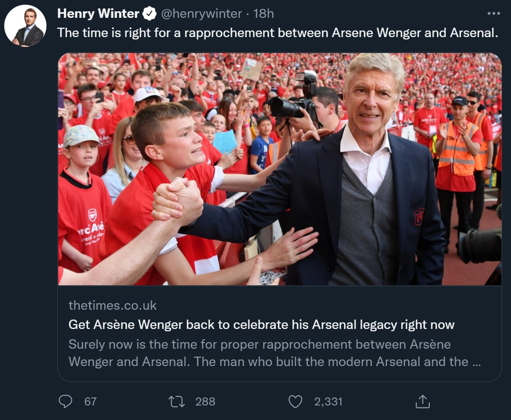The height and width of the screenshot is (420, 511).
Task: Click the 2,331 likes count
Action: click(x=328, y=401)
